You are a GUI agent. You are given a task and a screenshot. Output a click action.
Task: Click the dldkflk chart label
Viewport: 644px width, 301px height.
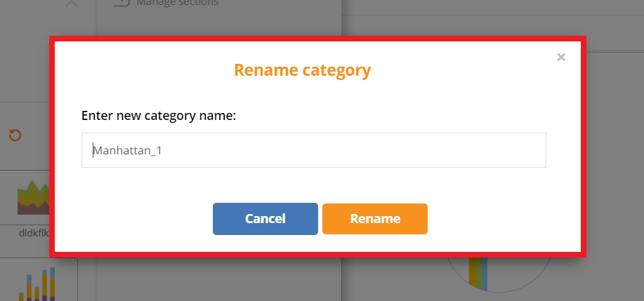click(x=35, y=232)
